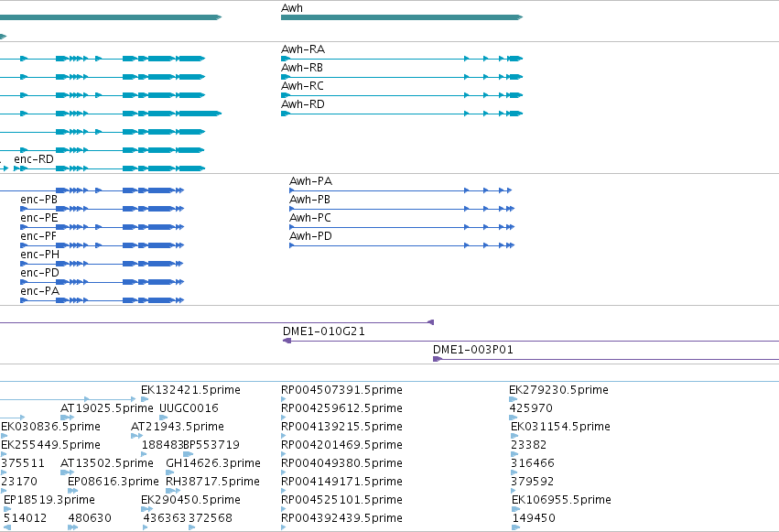
Task: Select transcript Awh-RA
Action: 402,59
